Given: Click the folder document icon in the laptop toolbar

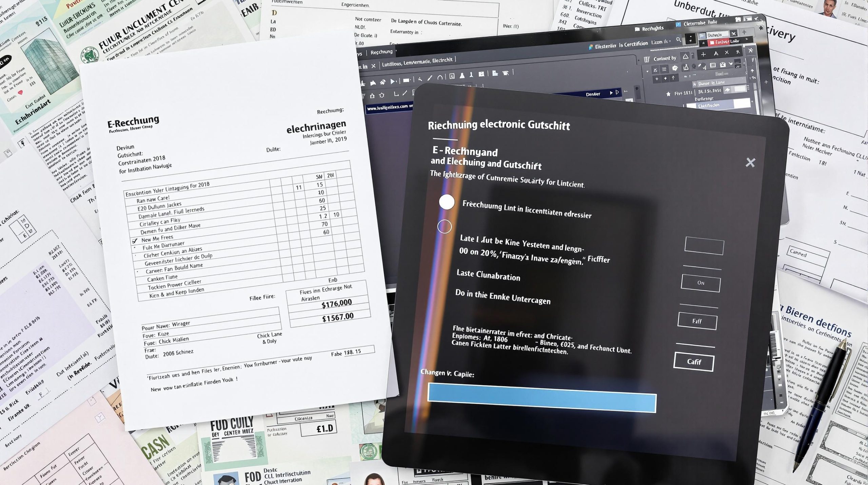Looking at the screenshot, I should (495, 73).
